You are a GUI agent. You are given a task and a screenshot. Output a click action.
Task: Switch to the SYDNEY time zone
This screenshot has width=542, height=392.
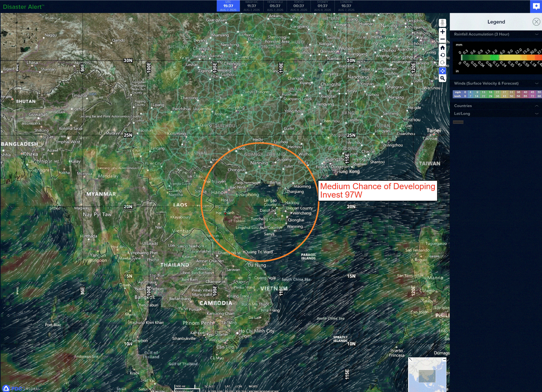click(322, 6)
